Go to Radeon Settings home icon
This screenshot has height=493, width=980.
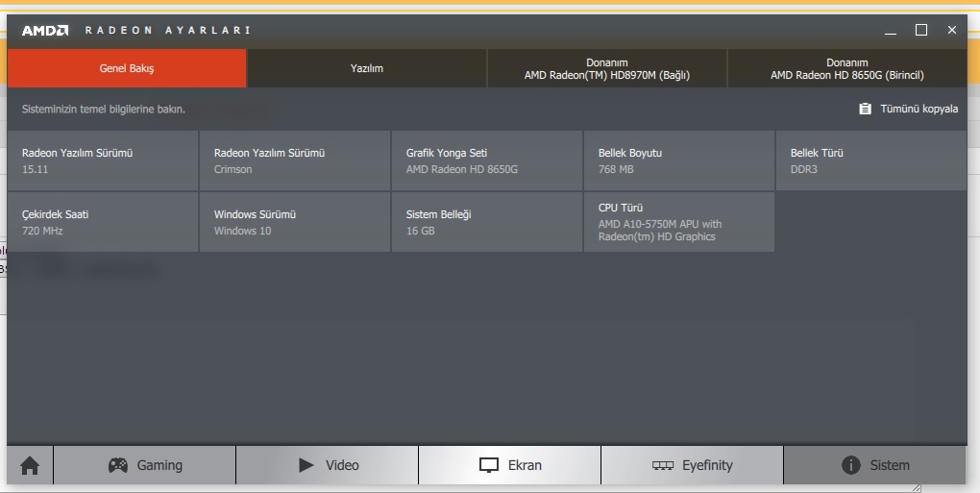click(x=30, y=465)
